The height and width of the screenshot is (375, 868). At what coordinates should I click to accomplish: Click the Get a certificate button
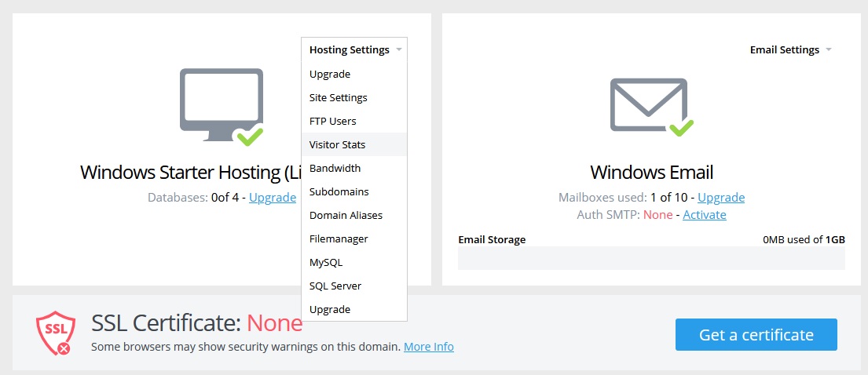coord(756,335)
